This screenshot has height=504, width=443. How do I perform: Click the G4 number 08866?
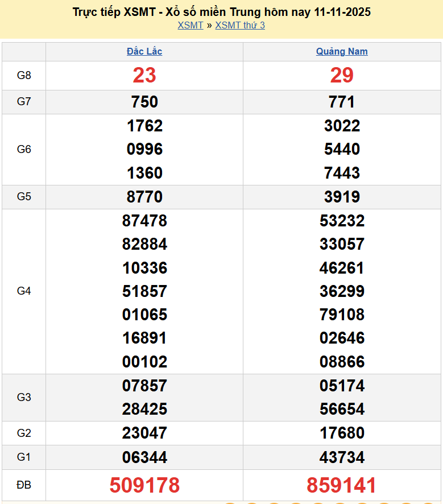[x=342, y=362]
